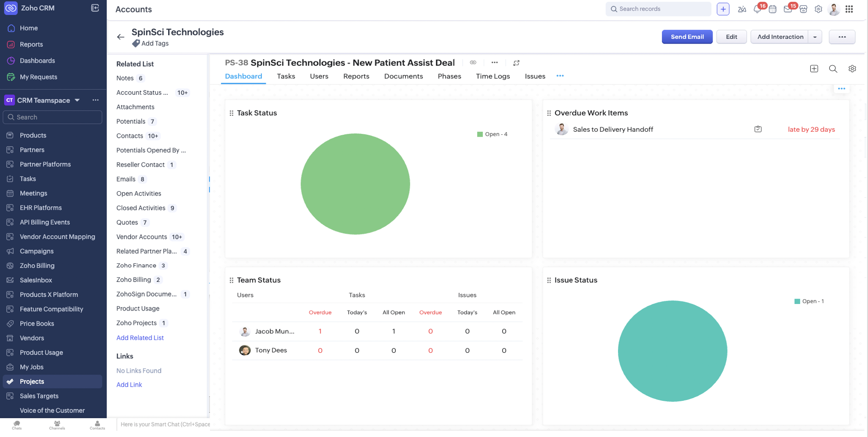Viewport: 868px width, 437px height.
Task: Click the Send Email button
Action: (x=687, y=37)
